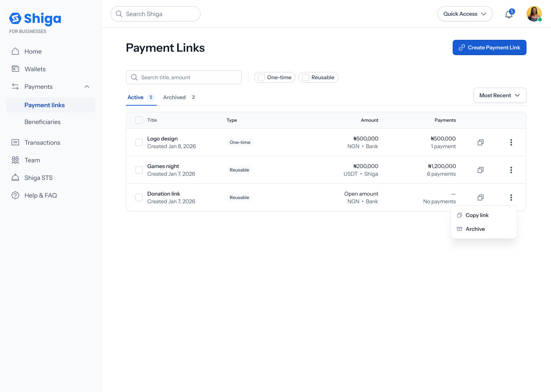Click the Create Payment Link button
This screenshot has width=551, height=392.
489,47
